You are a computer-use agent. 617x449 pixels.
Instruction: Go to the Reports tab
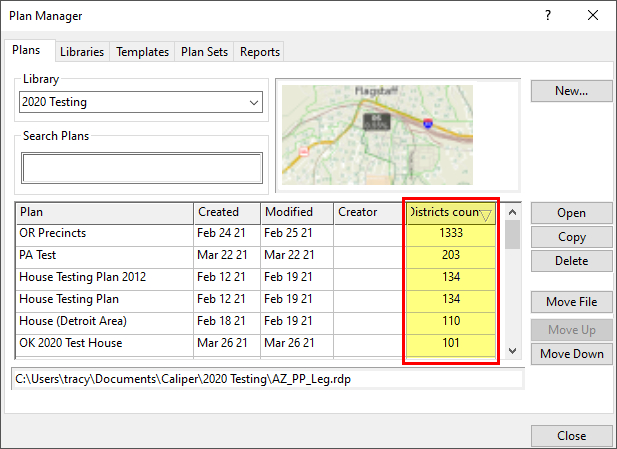click(x=260, y=52)
